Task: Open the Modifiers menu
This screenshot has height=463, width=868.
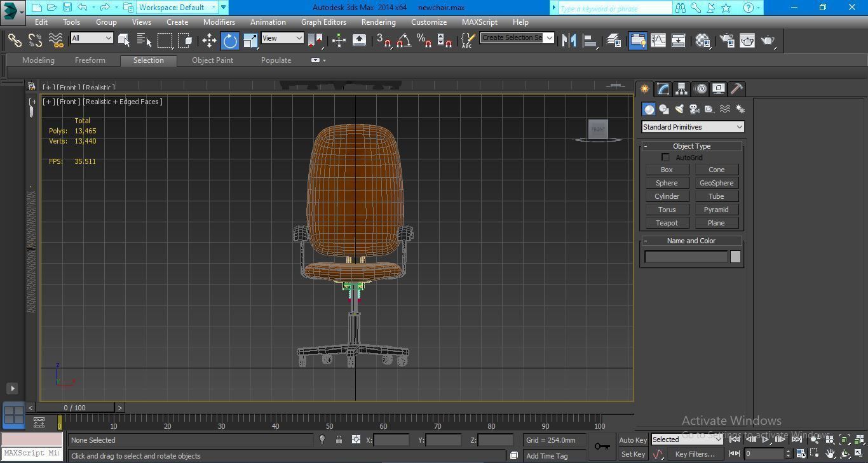Action: [x=219, y=22]
